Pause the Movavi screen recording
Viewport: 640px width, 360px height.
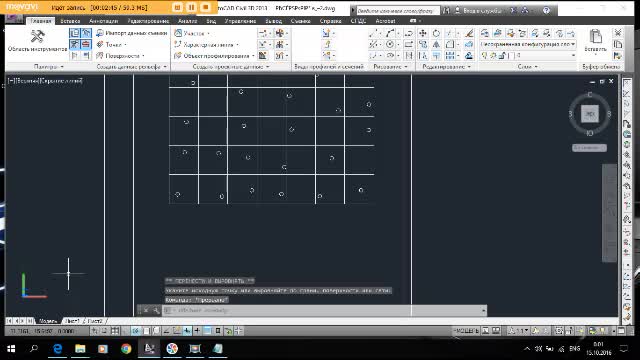(x=191, y=7)
